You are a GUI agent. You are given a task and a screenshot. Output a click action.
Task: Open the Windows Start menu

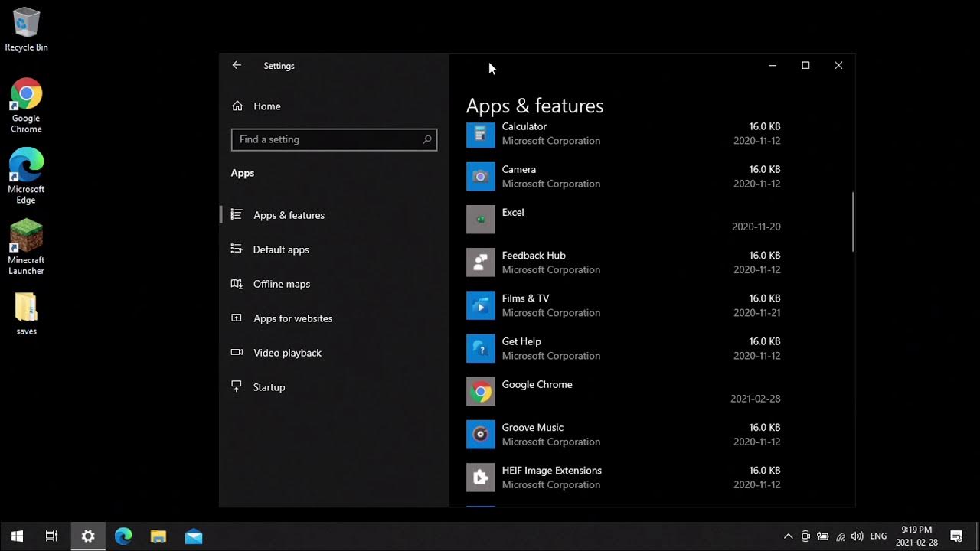click(x=17, y=536)
